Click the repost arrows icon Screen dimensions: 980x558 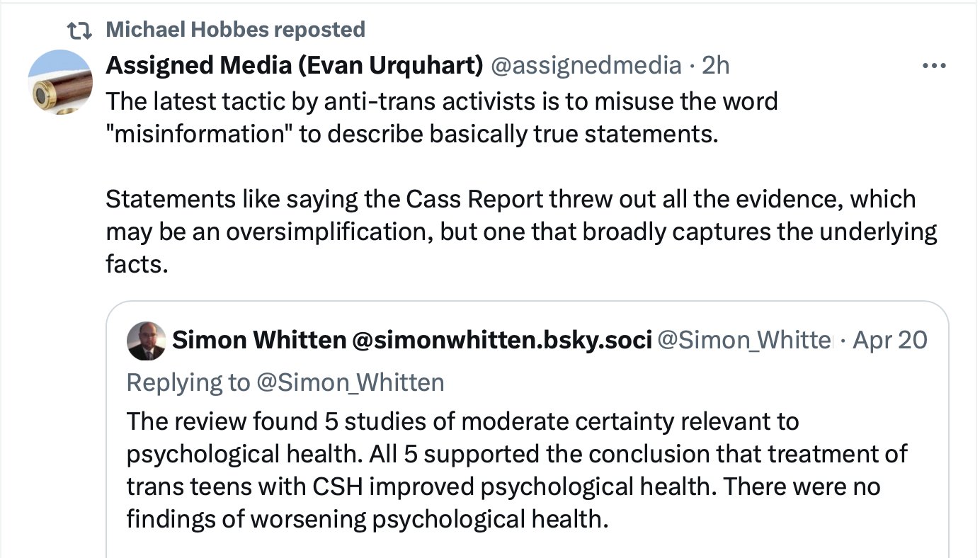(77, 30)
